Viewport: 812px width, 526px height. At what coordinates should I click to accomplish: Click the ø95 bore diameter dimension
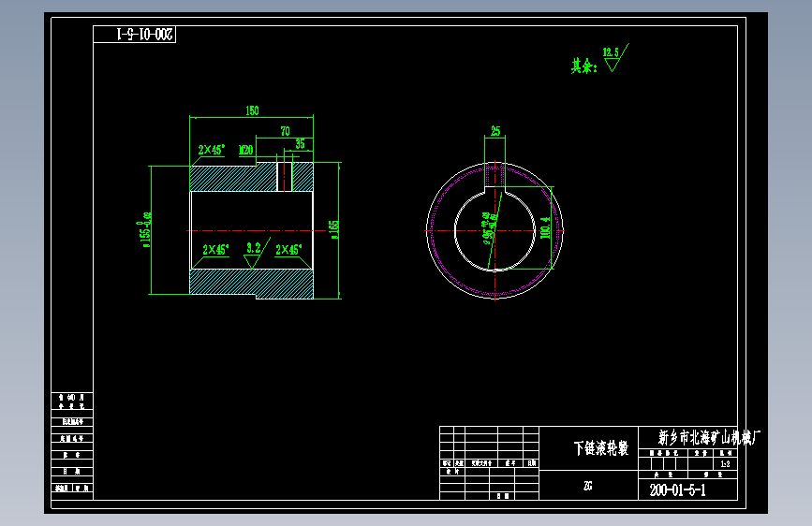point(490,227)
